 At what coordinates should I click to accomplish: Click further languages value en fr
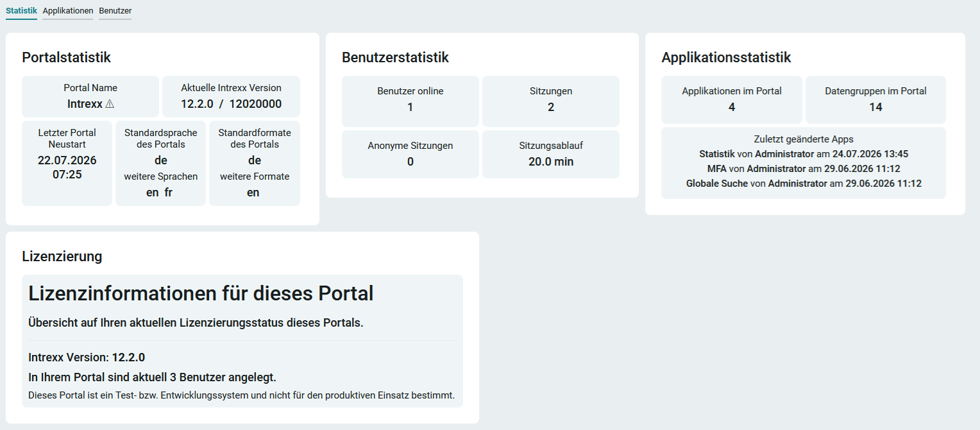point(160,193)
